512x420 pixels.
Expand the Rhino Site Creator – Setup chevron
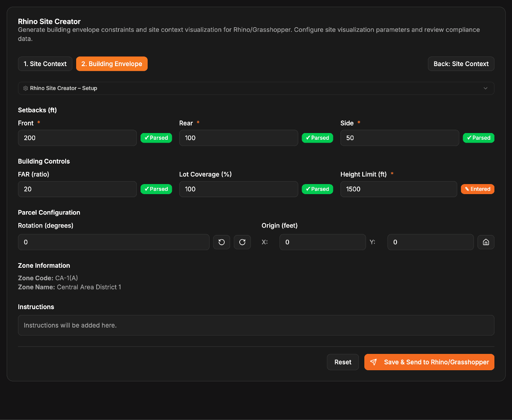485,88
